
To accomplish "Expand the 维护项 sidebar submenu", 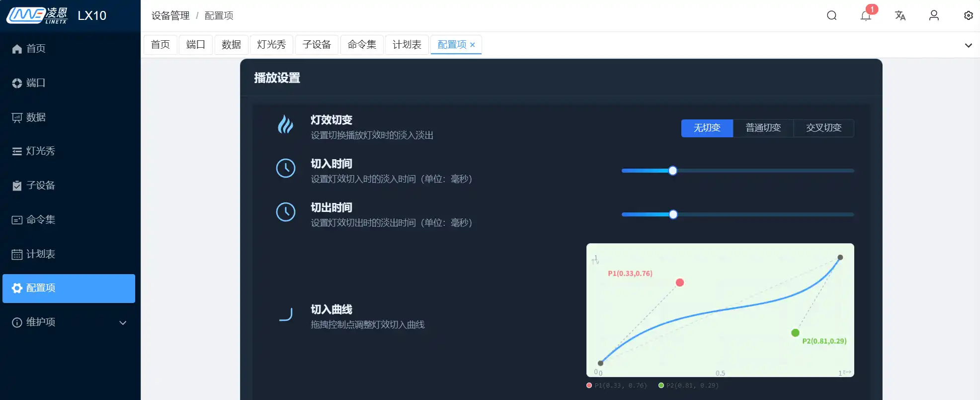I will [x=123, y=323].
